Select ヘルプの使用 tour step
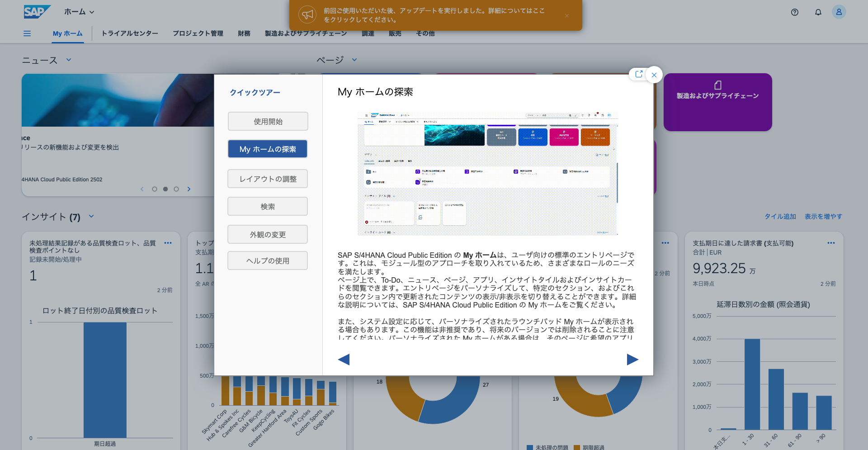 (x=268, y=261)
